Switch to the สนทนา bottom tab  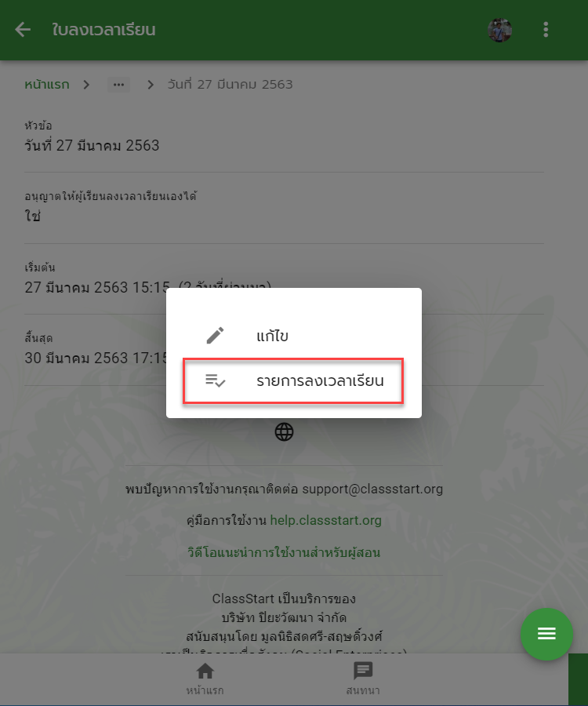coord(363,679)
